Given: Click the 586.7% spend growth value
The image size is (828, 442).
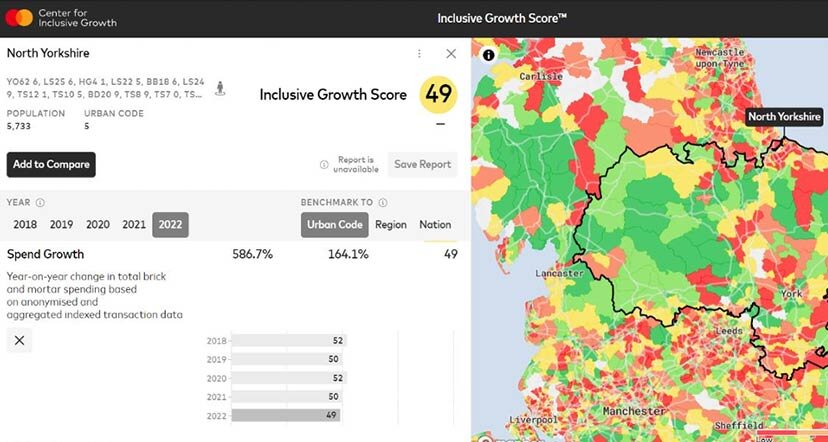Looking at the screenshot, I should (252, 254).
